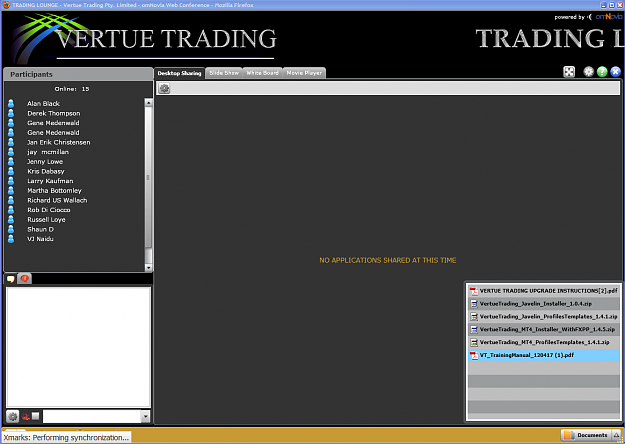
Task: Click the blue X exit conference icon
Action: [615, 72]
